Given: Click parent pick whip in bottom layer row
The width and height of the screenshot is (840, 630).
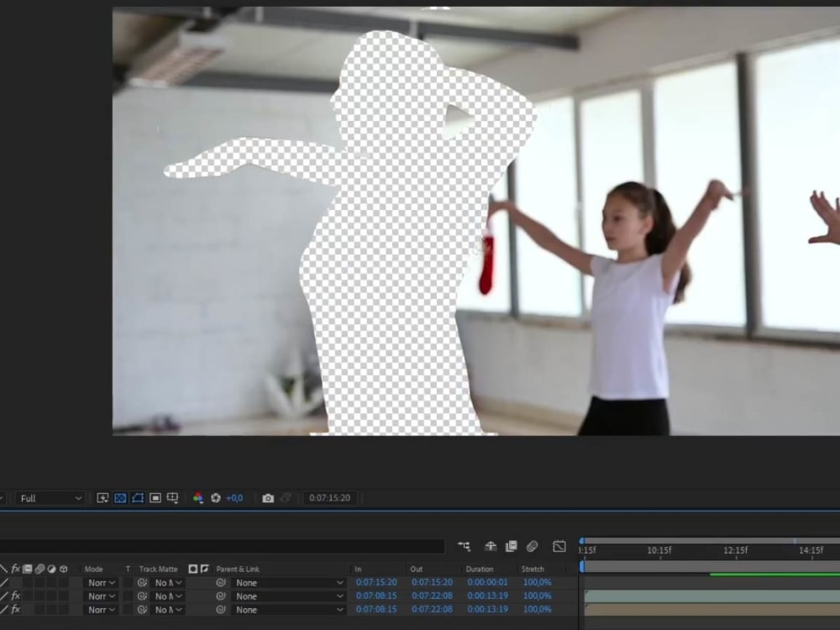Looking at the screenshot, I should pyautogui.click(x=221, y=610).
